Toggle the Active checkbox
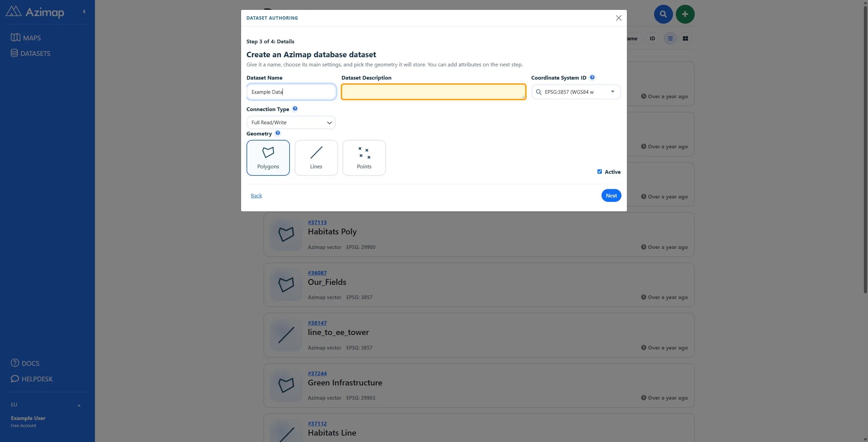The width and height of the screenshot is (868, 442). pos(599,172)
